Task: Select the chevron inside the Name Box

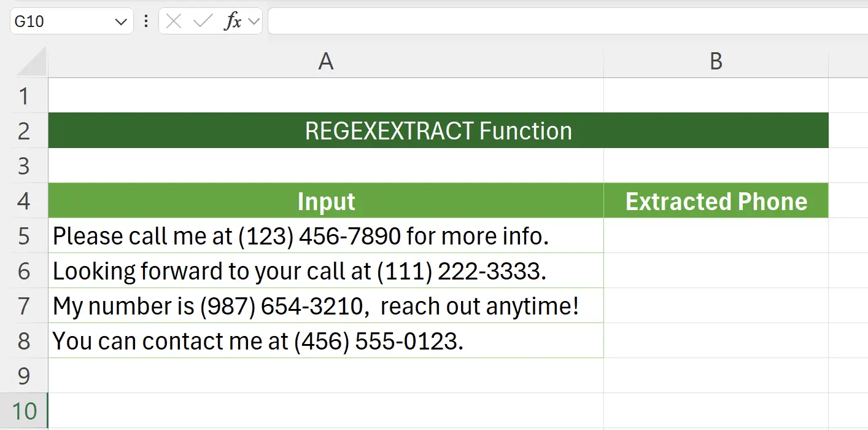Action: [120, 21]
